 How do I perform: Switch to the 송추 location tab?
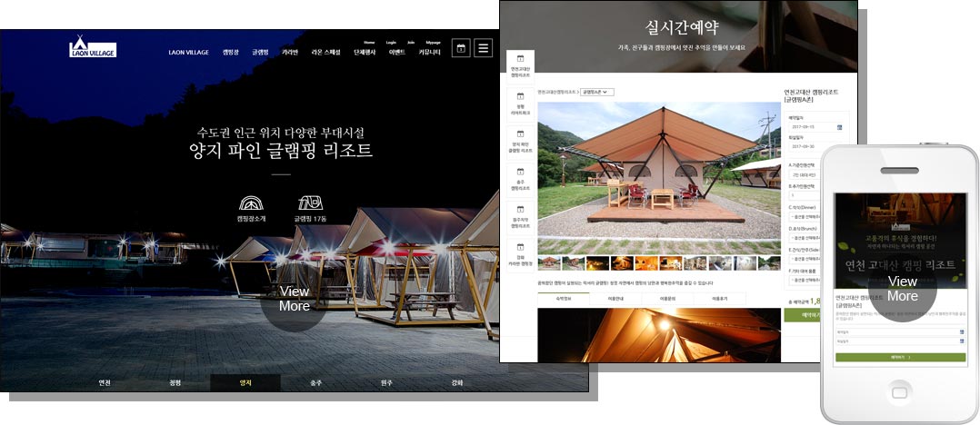(316, 382)
